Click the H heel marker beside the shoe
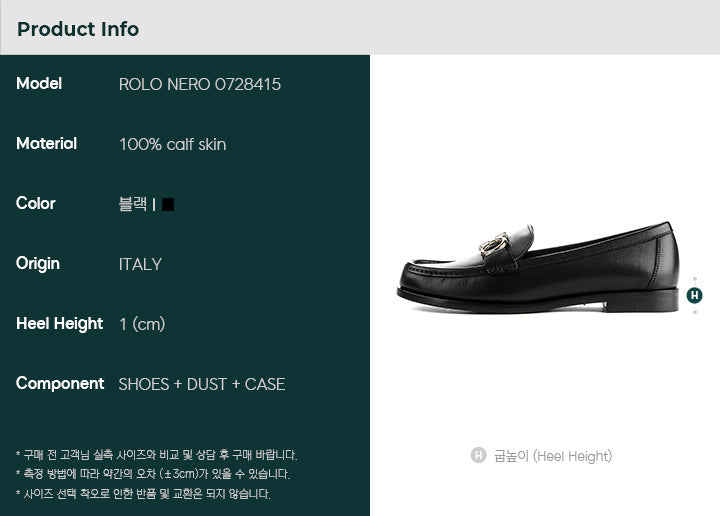Image resolution: width=720 pixels, height=516 pixels. [x=694, y=295]
